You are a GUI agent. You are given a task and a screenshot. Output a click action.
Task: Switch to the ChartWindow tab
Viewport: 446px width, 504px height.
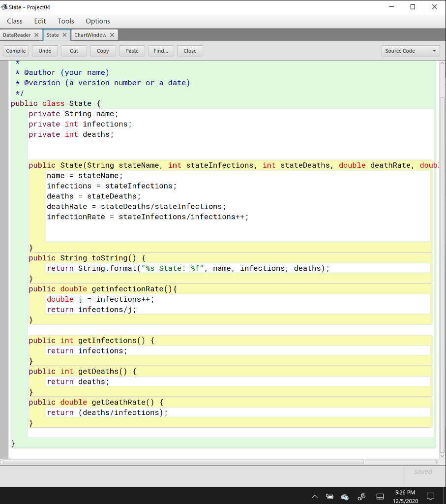pos(91,35)
